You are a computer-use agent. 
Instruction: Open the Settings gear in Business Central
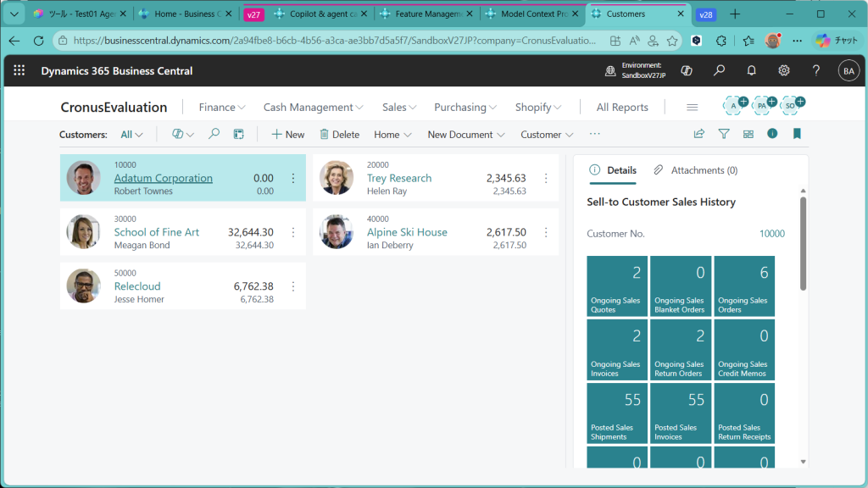pyautogui.click(x=784, y=71)
